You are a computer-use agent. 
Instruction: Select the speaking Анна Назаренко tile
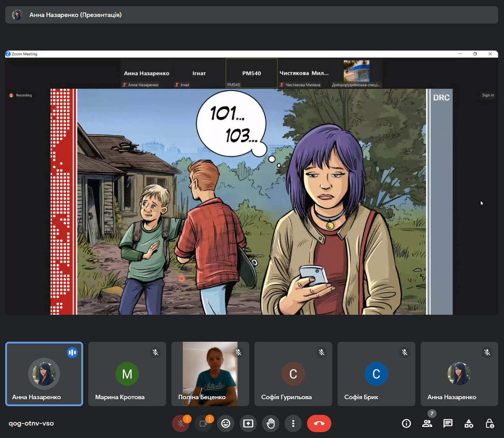tap(44, 374)
